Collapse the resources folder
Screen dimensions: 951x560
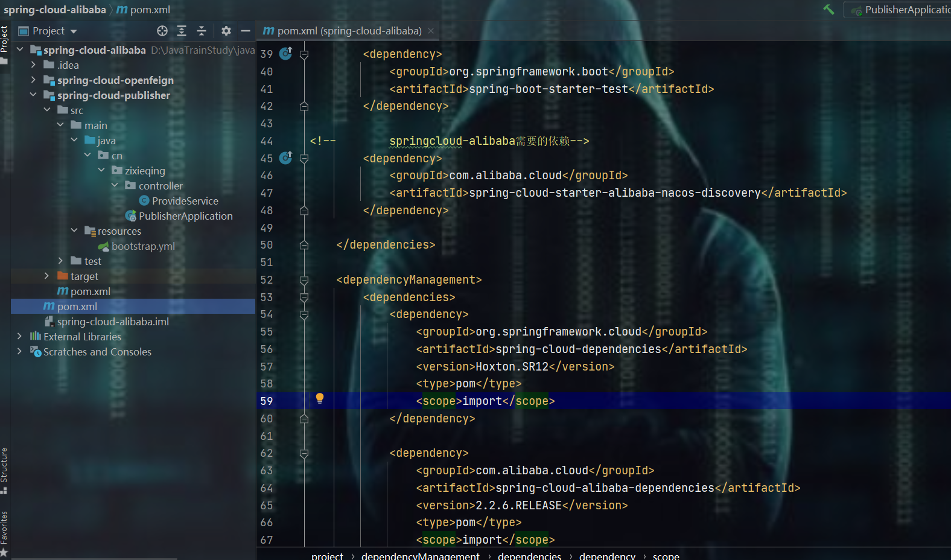[74, 231]
